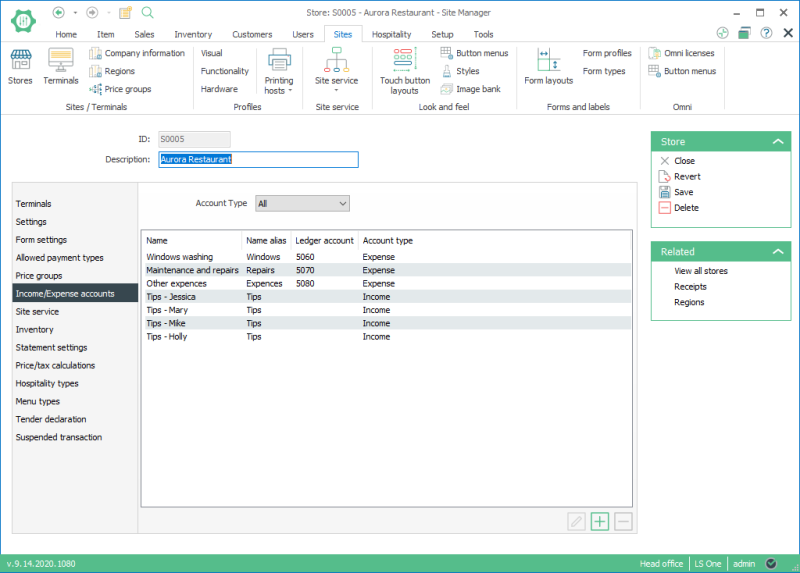Open Omni licenses
800x573 pixels.
[681, 53]
